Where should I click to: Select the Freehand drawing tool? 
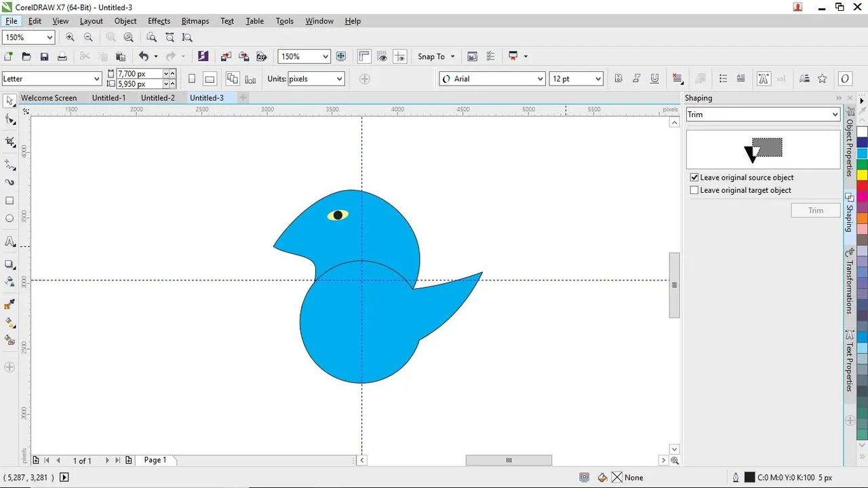point(9,165)
